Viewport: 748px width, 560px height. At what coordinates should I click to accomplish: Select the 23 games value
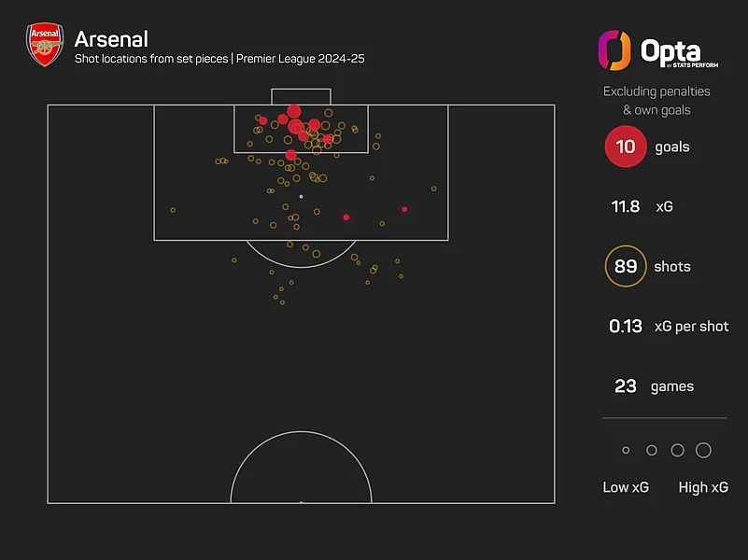pyautogui.click(x=625, y=386)
